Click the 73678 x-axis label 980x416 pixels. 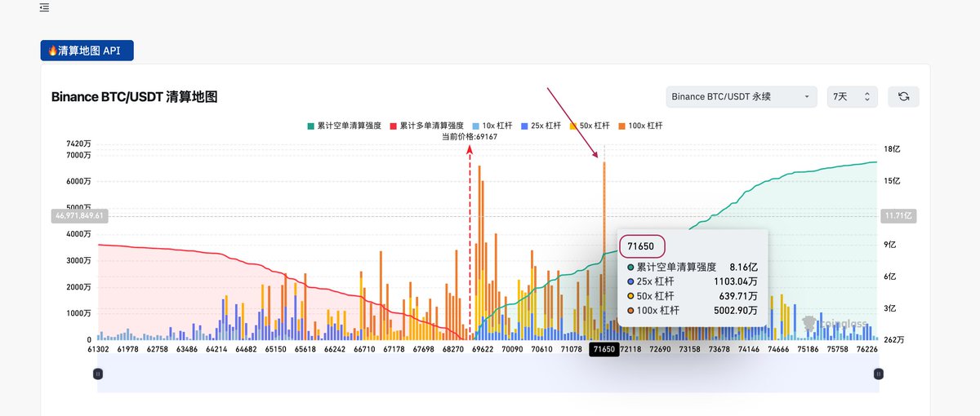click(719, 349)
